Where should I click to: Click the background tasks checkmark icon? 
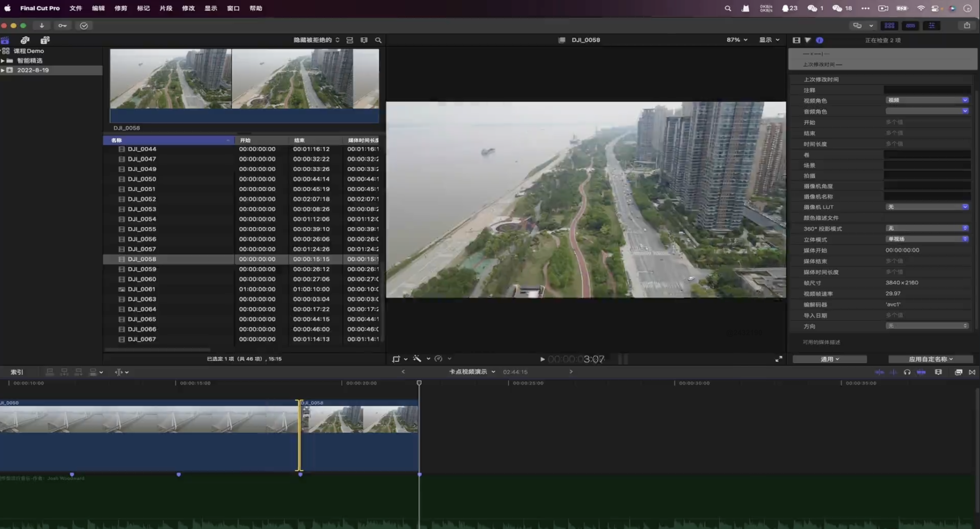coord(84,25)
